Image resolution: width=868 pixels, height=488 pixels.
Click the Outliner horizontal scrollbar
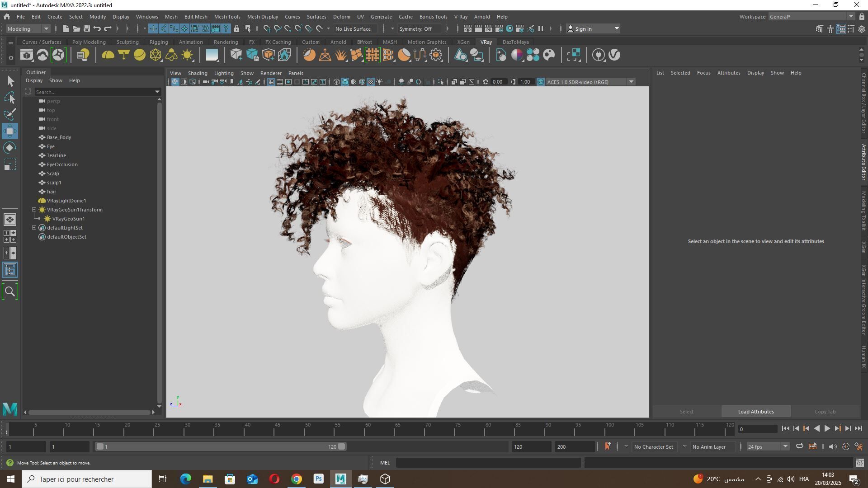coord(90,412)
